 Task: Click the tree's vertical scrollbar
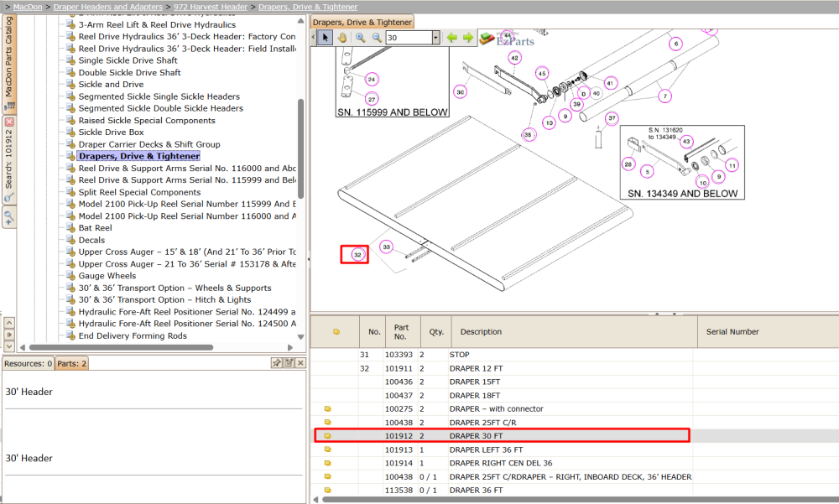click(x=300, y=148)
